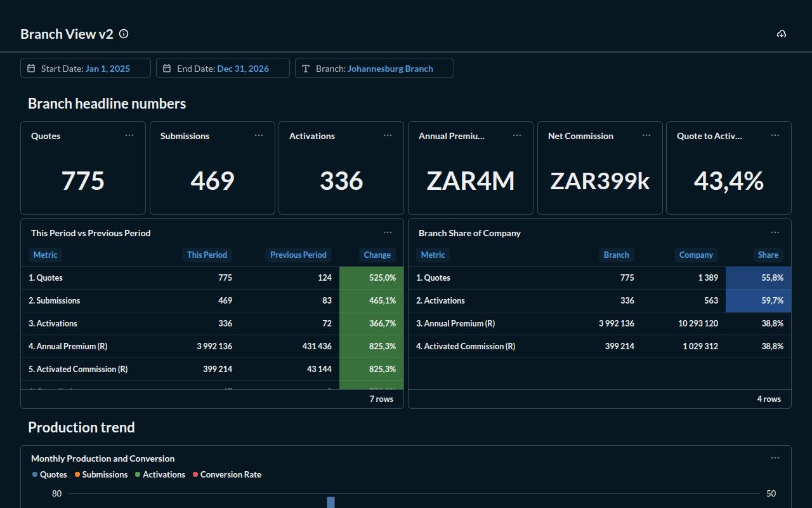This screenshot has width=812, height=508.
Task: Click '3. Annual Premium (R)' in share table
Action: [x=455, y=323]
